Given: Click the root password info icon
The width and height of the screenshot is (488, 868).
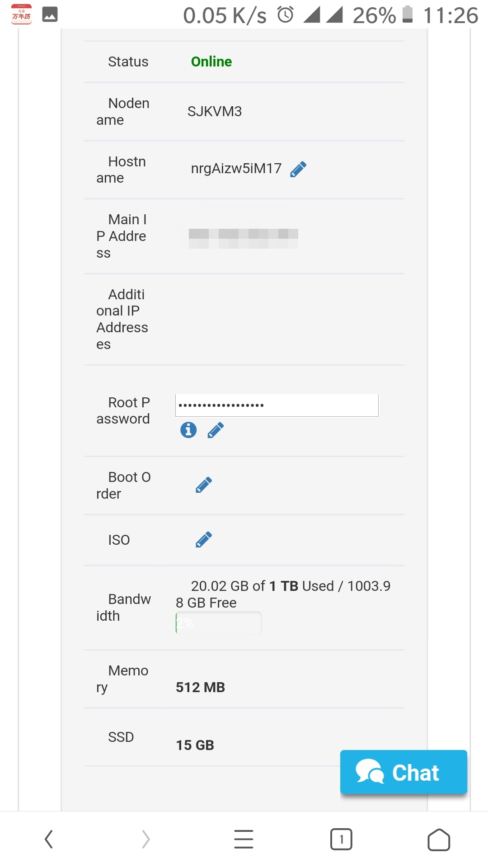Looking at the screenshot, I should 188,429.
